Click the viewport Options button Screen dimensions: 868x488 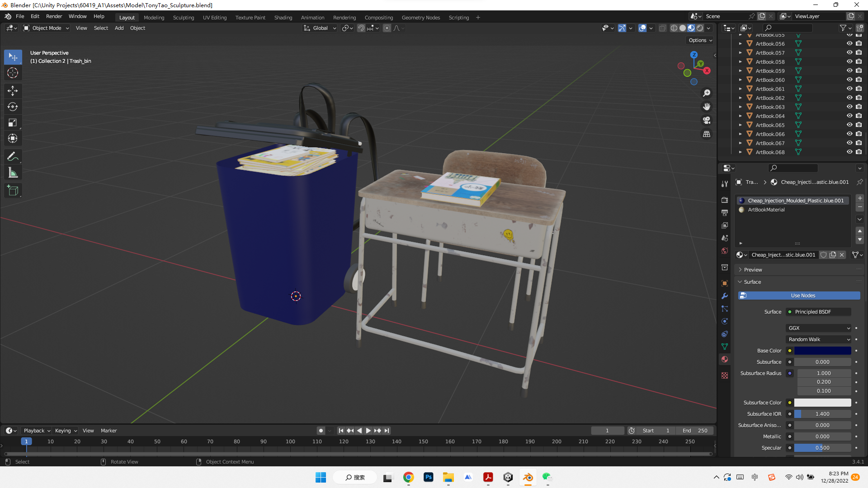coord(700,40)
